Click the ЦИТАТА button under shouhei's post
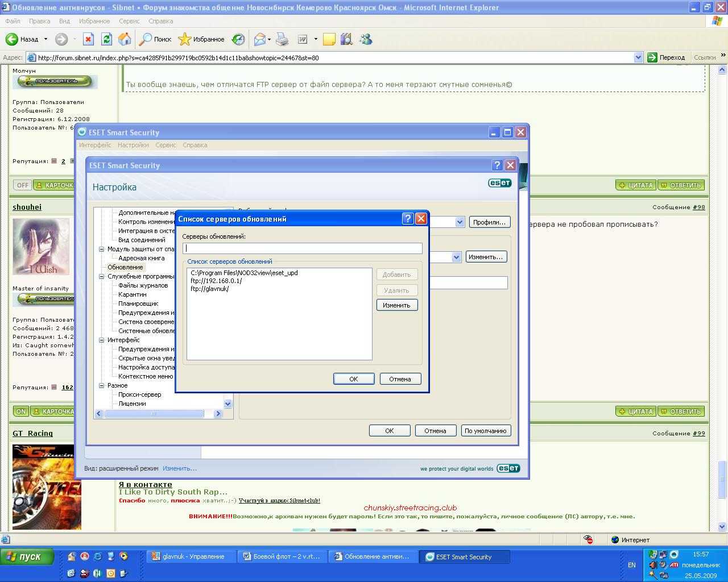This screenshot has height=582, width=728. pos(635,411)
